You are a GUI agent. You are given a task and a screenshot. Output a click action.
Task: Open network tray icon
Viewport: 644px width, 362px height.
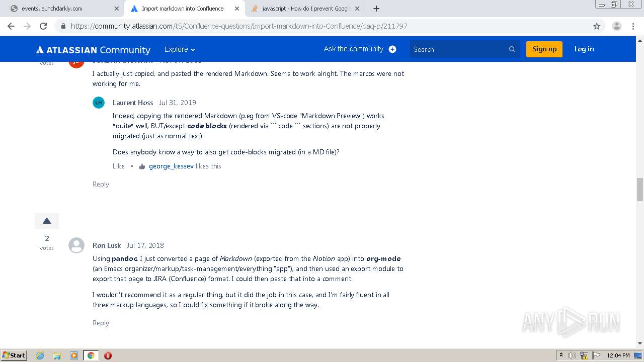click(x=584, y=355)
